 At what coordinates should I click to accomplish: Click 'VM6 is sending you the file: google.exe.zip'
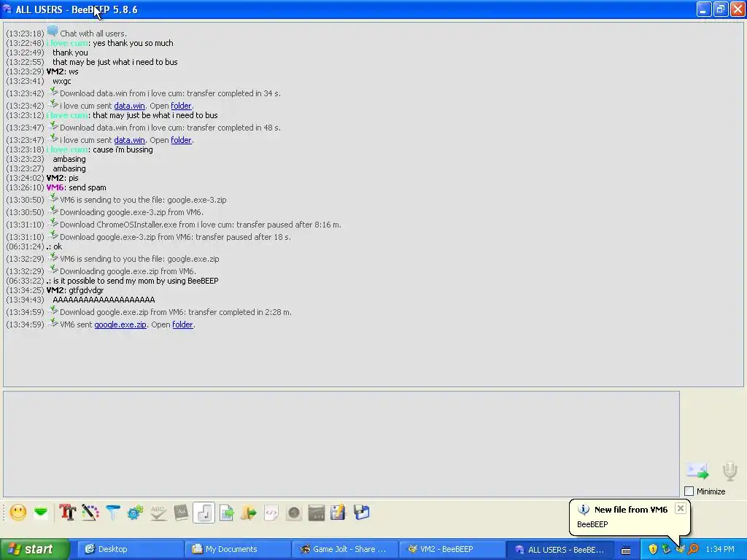pos(139,259)
